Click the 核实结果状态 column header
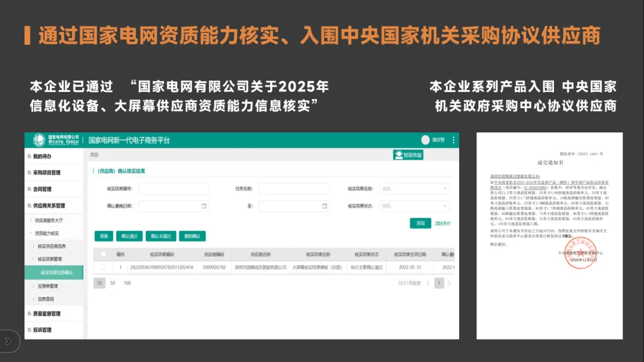Viewport: 644px width, 362px height. [x=366, y=254]
